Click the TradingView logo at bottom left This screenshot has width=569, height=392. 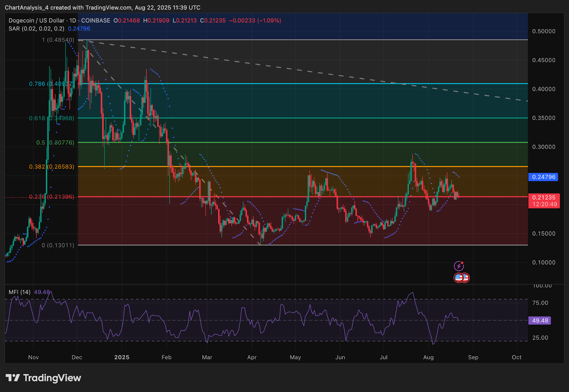(43, 378)
